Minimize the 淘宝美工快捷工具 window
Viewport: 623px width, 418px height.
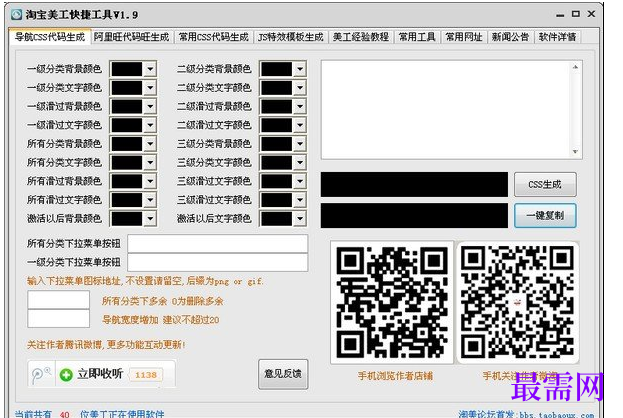560,15
